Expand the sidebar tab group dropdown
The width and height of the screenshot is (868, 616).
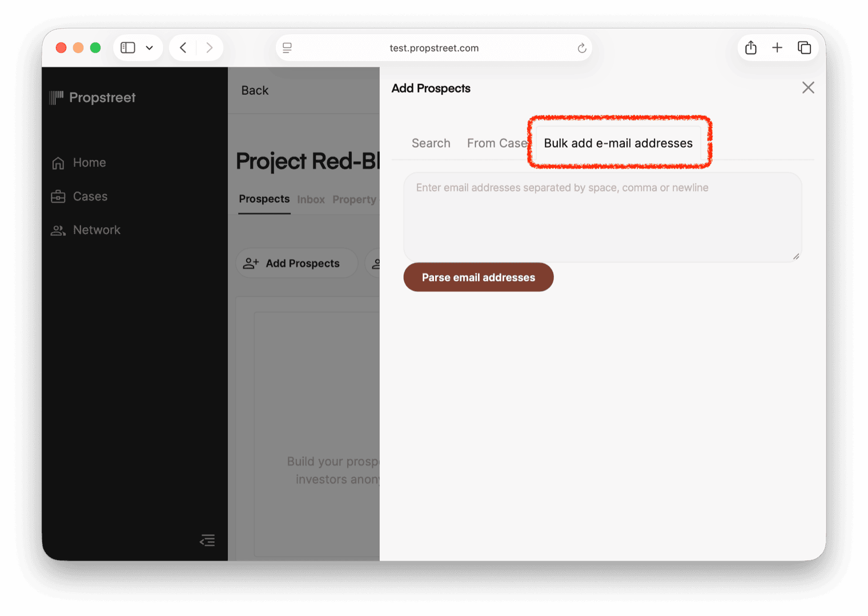(150, 48)
